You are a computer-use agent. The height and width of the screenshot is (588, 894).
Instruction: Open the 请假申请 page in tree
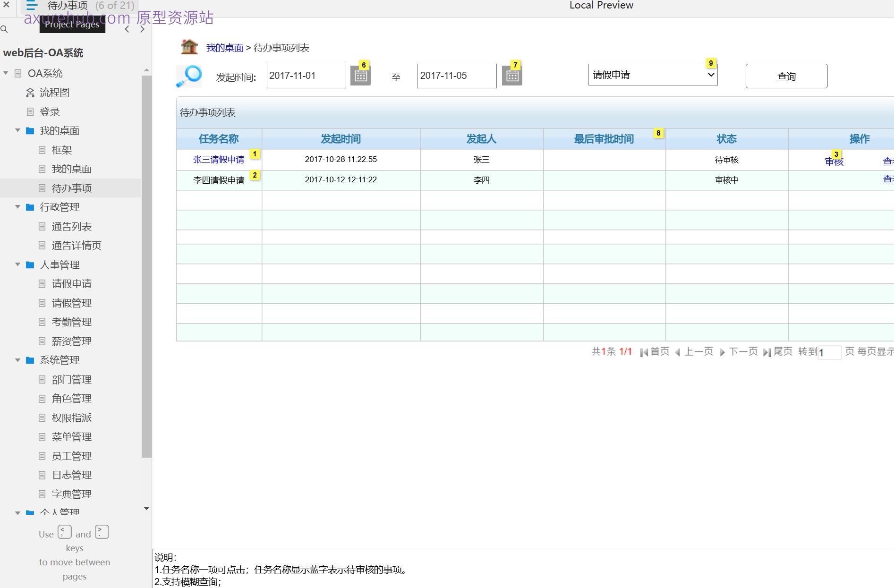71,284
